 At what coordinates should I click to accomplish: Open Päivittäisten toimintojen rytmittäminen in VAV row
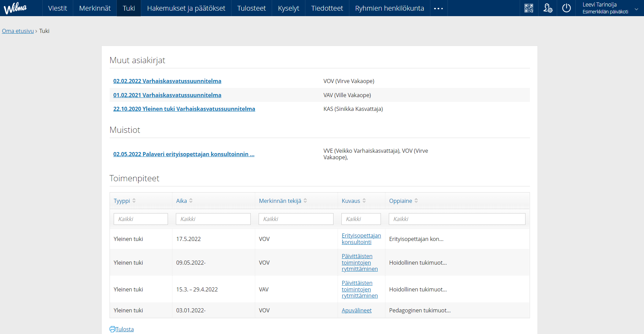tap(360, 289)
